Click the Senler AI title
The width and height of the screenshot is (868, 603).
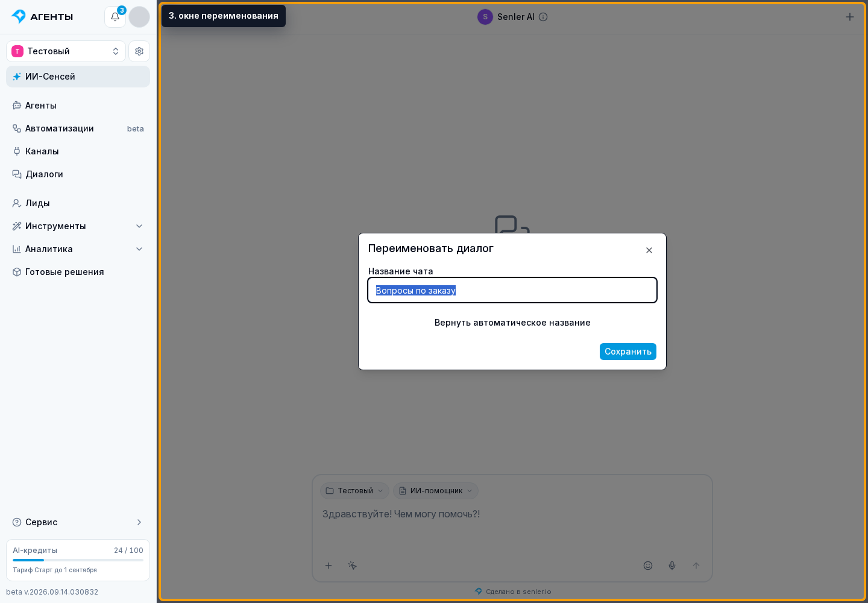click(x=515, y=17)
